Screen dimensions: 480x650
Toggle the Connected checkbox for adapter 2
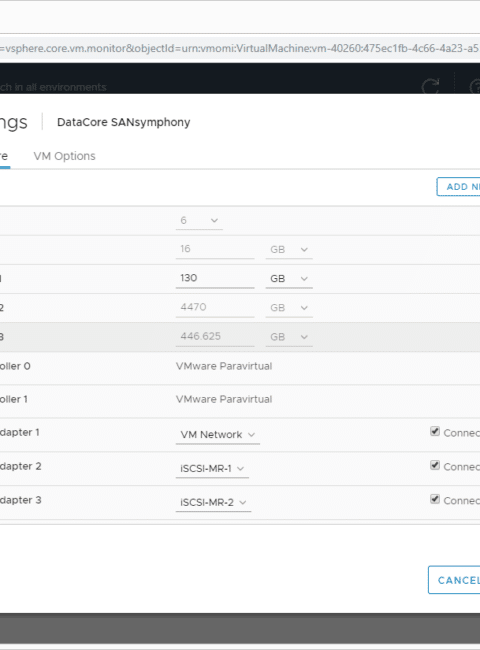pyautogui.click(x=435, y=466)
